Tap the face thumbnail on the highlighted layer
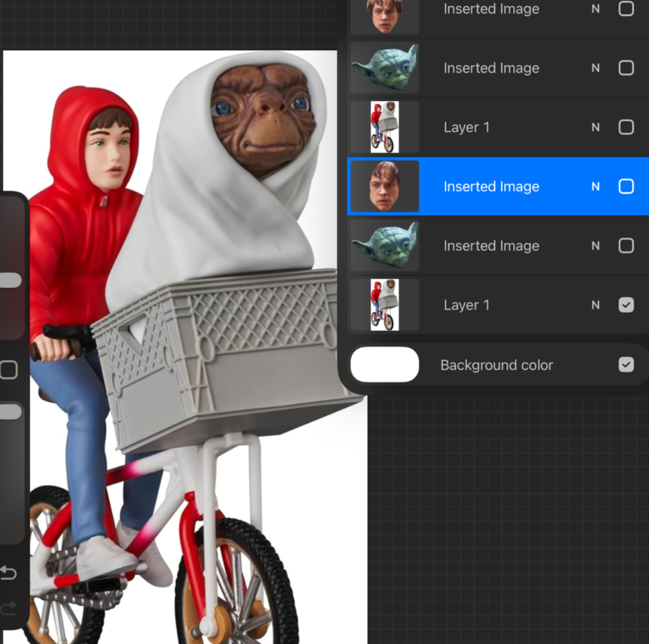Image resolution: width=649 pixels, height=644 pixels. click(x=385, y=186)
